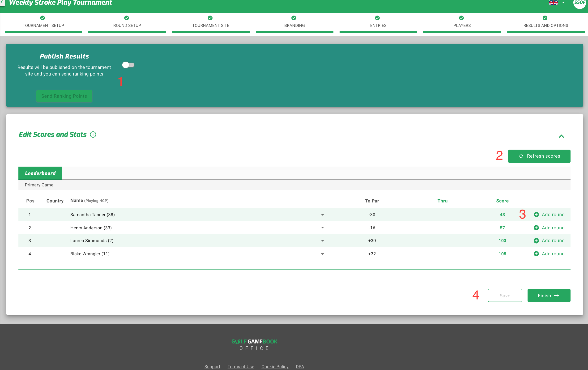This screenshot has width=588, height=370.
Task: Click the Score column header
Action: 502,201
